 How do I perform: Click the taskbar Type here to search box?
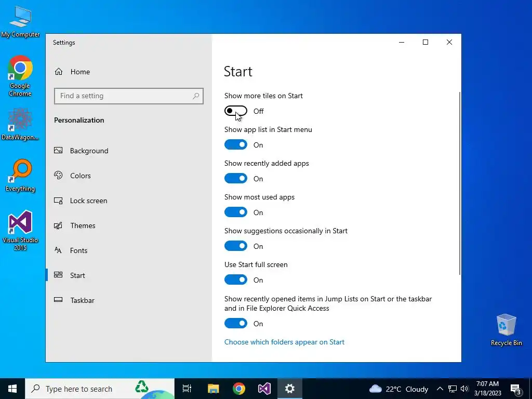click(x=100, y=389)
